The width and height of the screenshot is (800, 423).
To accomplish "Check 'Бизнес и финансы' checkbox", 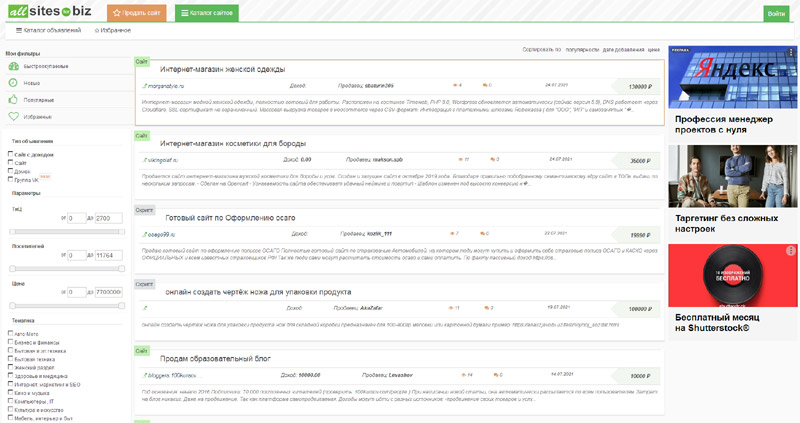I will click(10, 342).
